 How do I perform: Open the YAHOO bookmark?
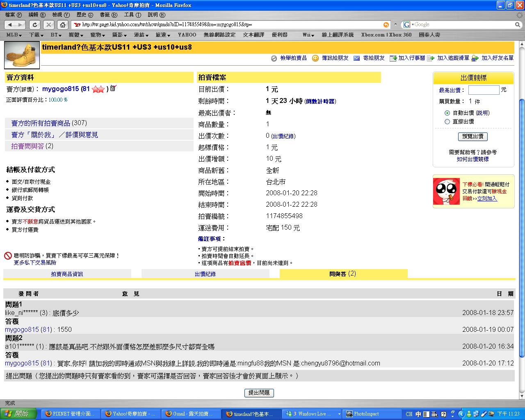tap(187, 35)
